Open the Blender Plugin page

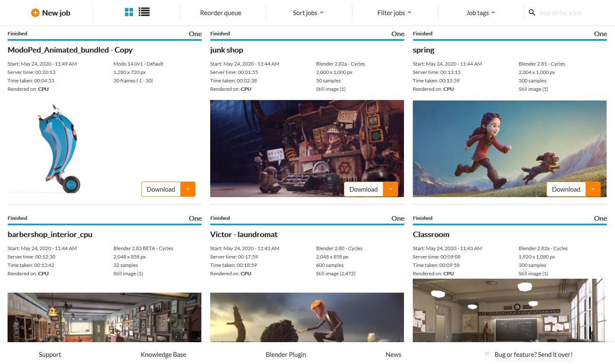point(286,354)
